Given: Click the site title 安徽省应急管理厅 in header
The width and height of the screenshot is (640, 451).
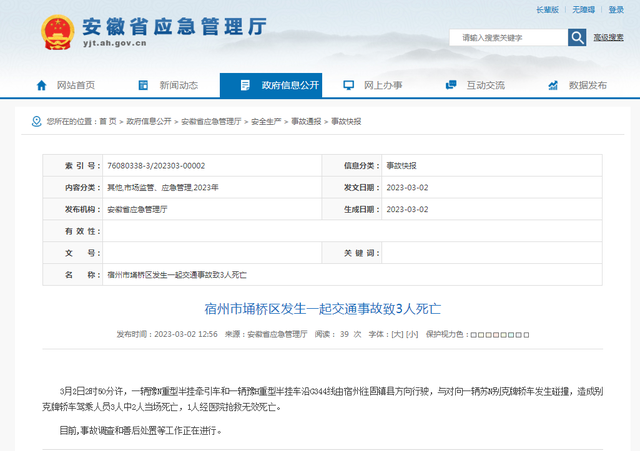Looking at the screenshot, I should [x=175, y=27].
